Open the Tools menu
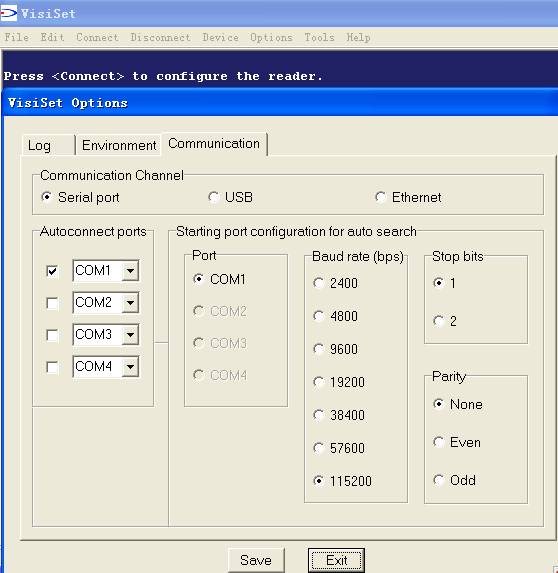 [319, 37]
